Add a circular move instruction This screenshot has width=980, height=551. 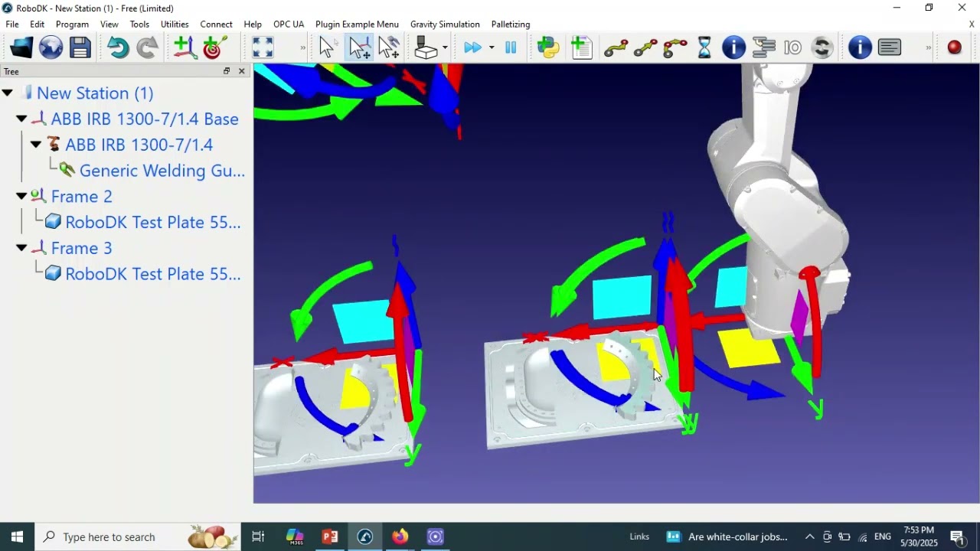click(675, 48)
